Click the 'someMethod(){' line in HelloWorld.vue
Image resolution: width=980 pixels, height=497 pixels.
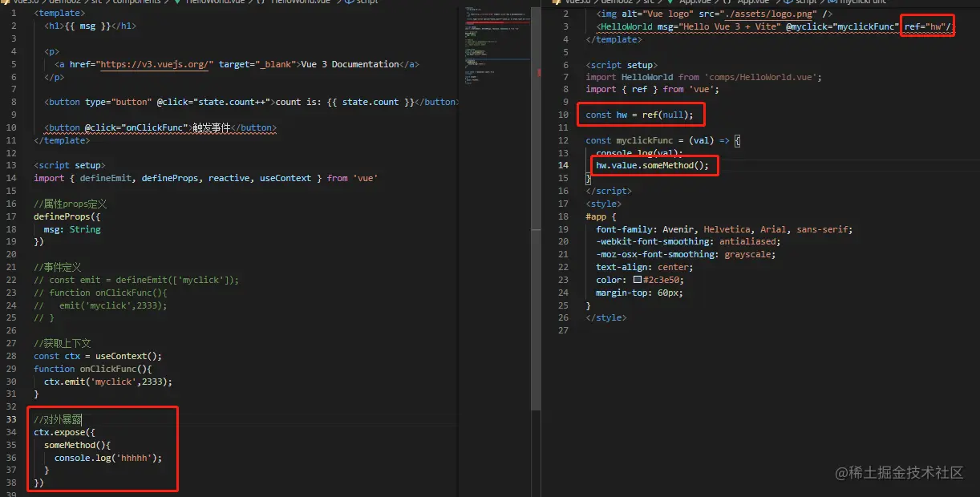point(78,446)
